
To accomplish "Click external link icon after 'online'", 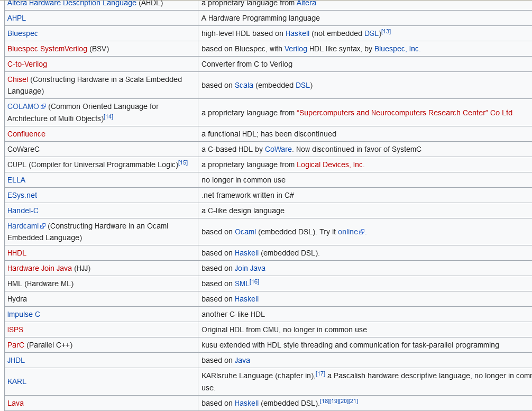I will [x=362, y=232].
